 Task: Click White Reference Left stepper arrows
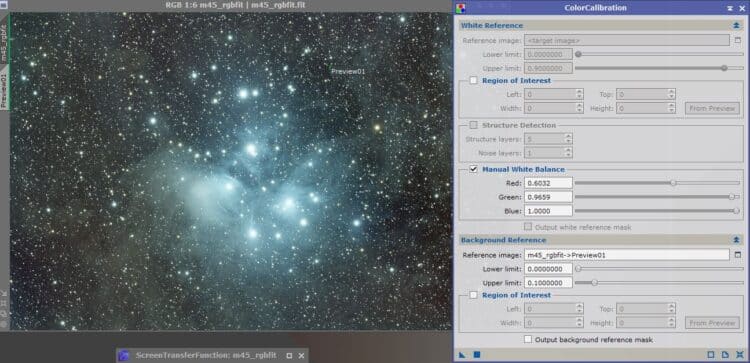point(579,95)
